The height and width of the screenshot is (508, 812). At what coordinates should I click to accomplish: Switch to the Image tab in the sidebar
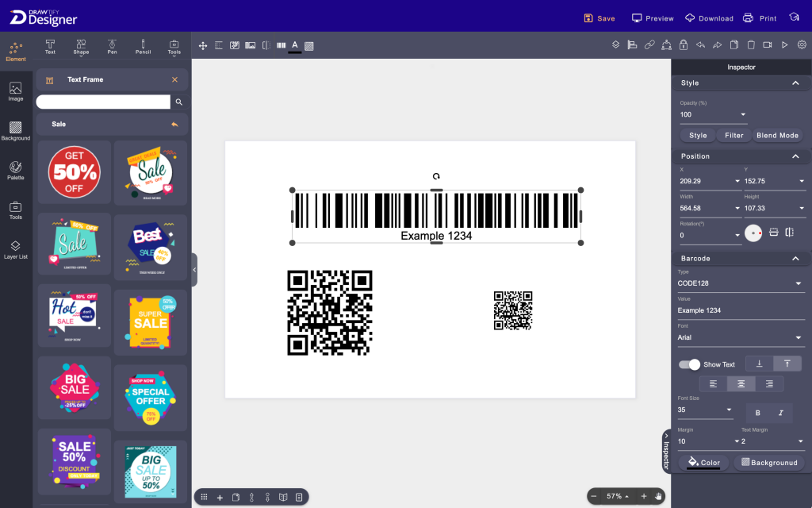pyautogui.click(x=16, y=90)
